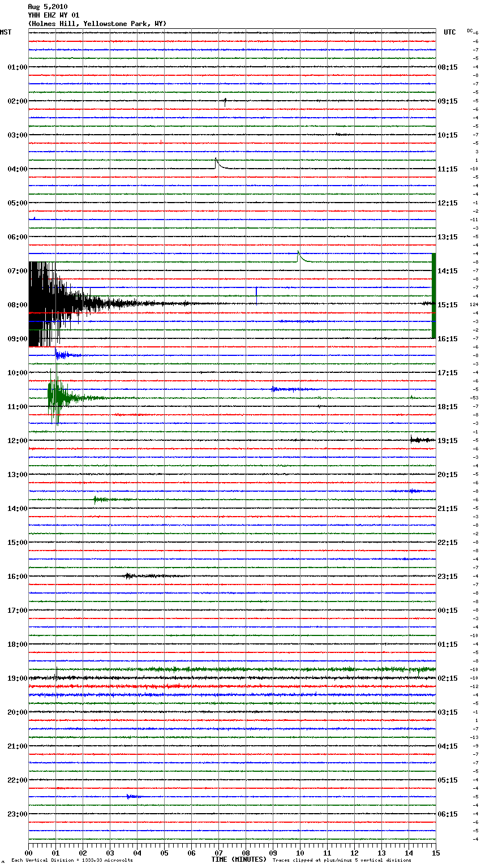Click the "01:00" MST row label
Image resolution: width=481 pixels, height=868 pixels.
pos(17,67)
